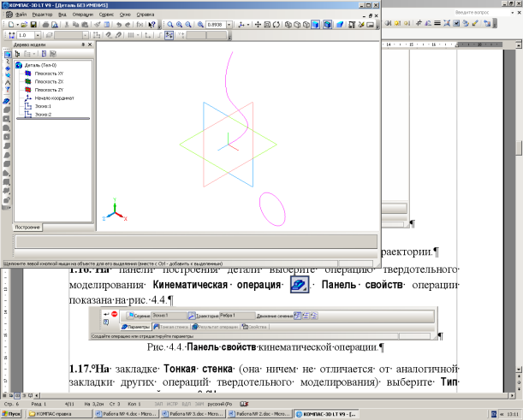
Task: Toggle shaded with edges display button
Action: pyautogui.click(x=327, y=25)
